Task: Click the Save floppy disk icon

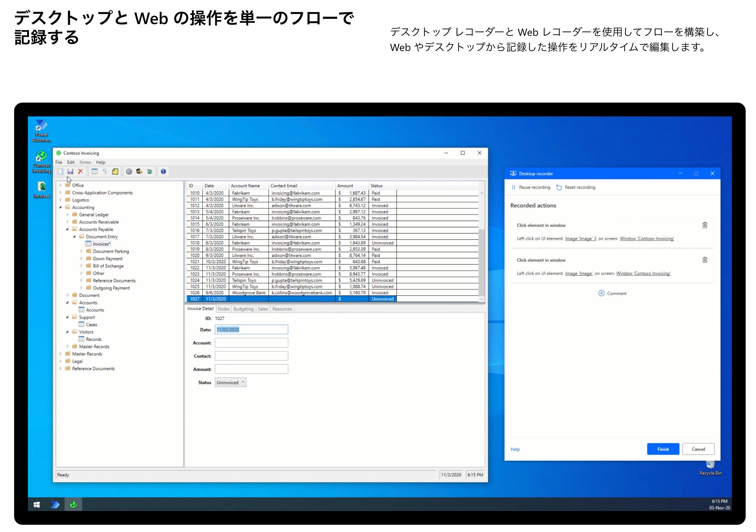Action: (70, 171)
